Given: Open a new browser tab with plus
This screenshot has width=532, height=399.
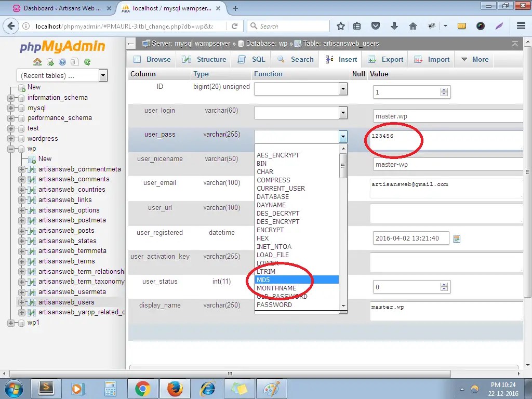Looking at the screenshot, I should (x=235, y=8).
